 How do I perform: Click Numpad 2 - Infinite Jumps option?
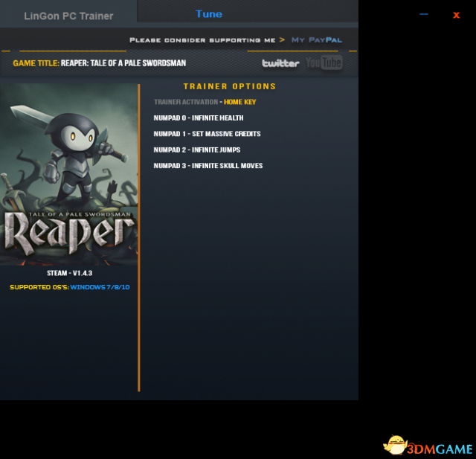pos(197,150)
